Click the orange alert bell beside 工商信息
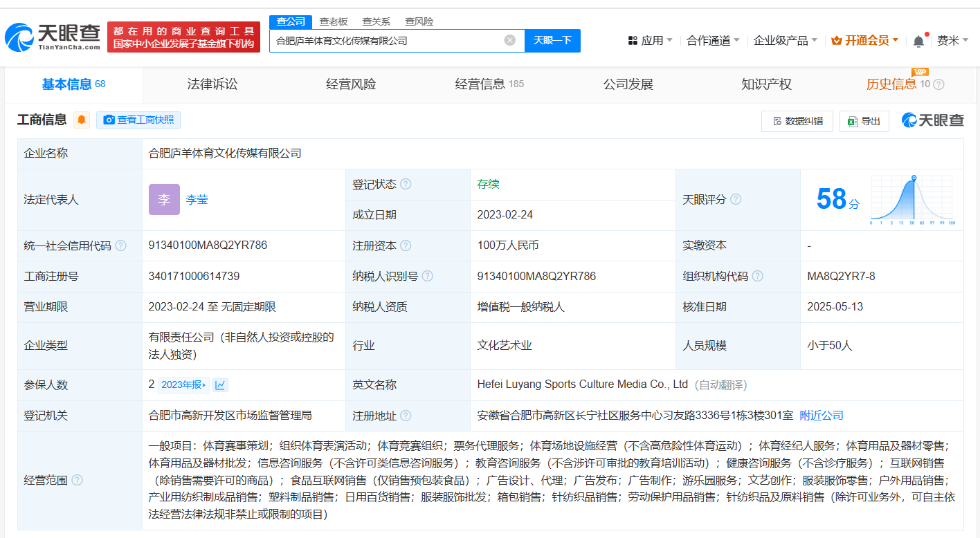980x538 pixels. coord(82,120)
